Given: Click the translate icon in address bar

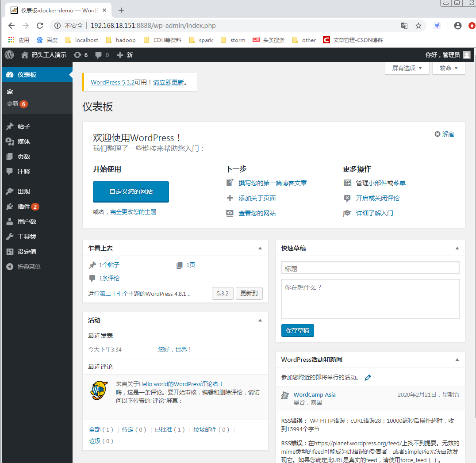Looking at the screenshot, I should pos(404,26).
